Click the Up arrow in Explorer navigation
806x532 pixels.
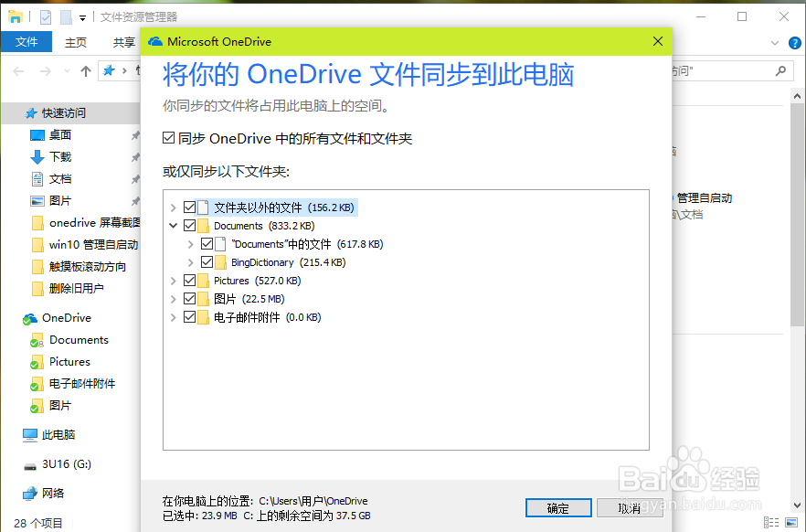[x=86, y=71]
